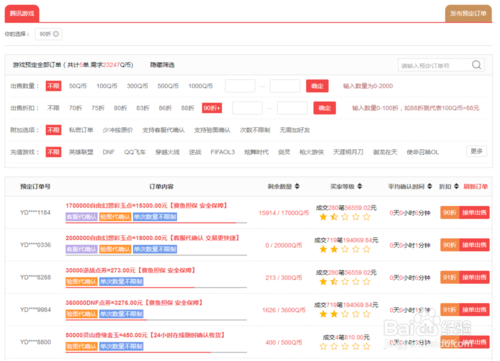The width and height of the screenshot is (500, 361).
Task: Filter games by 天涯明月刀
Action: click(348, 152)
